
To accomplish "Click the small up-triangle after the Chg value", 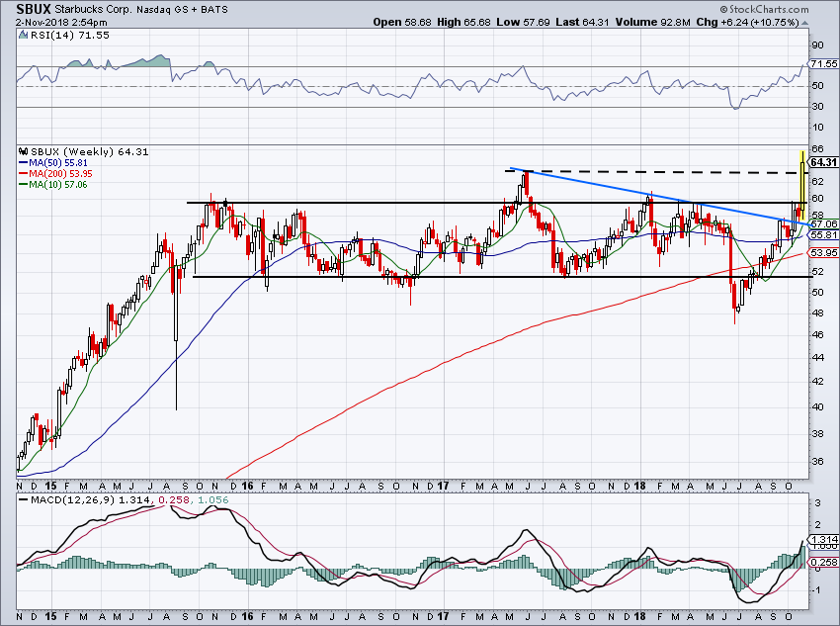I will tap(804, 23).
